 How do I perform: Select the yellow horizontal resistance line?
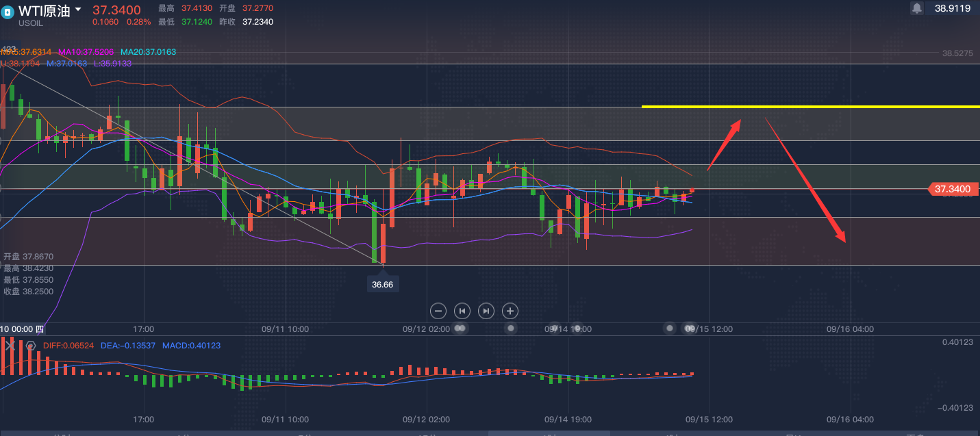coord(811,107)
